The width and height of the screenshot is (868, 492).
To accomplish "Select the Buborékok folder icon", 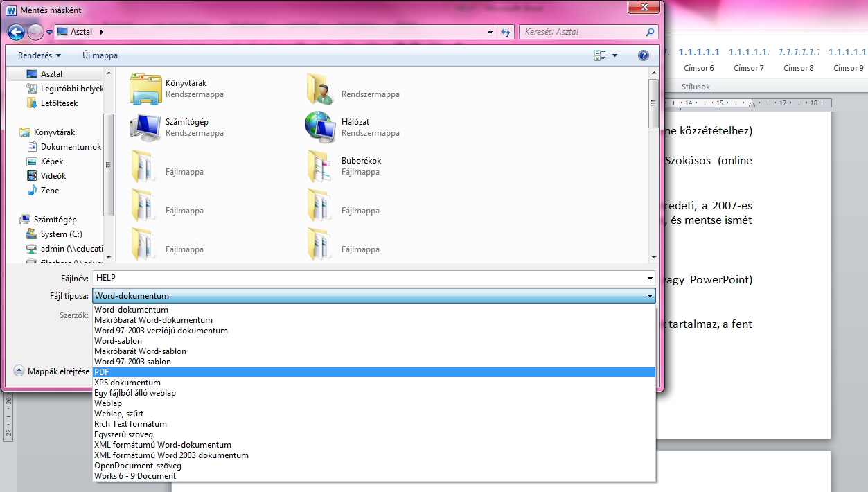I will coord(321,166).
